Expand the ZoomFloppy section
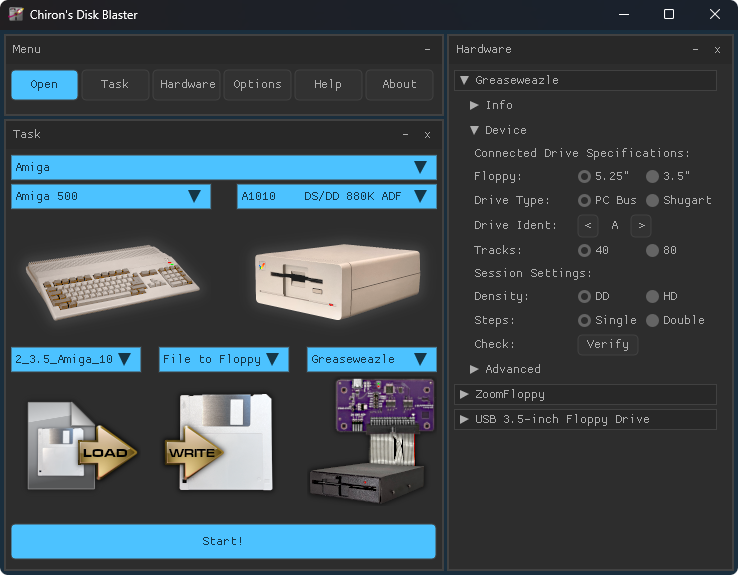This screenshot has height=575, width=738. click(x=586, y=394)
